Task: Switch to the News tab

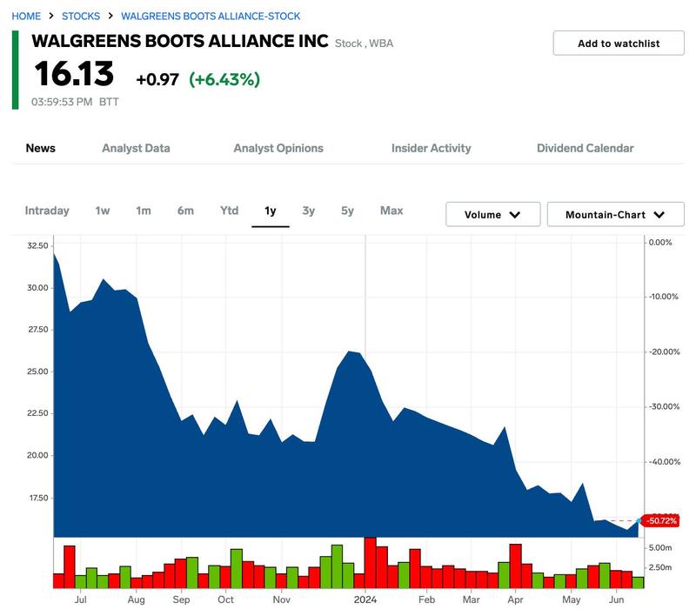Action: 40,148
